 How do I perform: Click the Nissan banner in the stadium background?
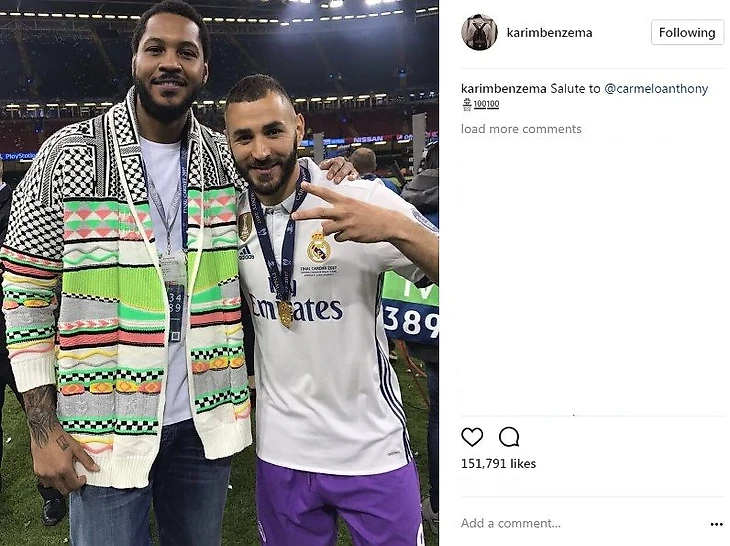coord(368,139)
